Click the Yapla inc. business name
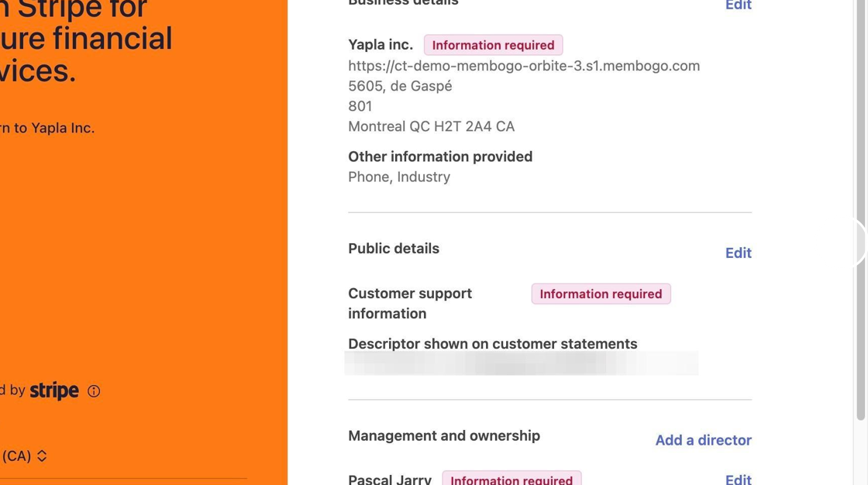This screenshot has height=485, width=868. pos(381,45)
